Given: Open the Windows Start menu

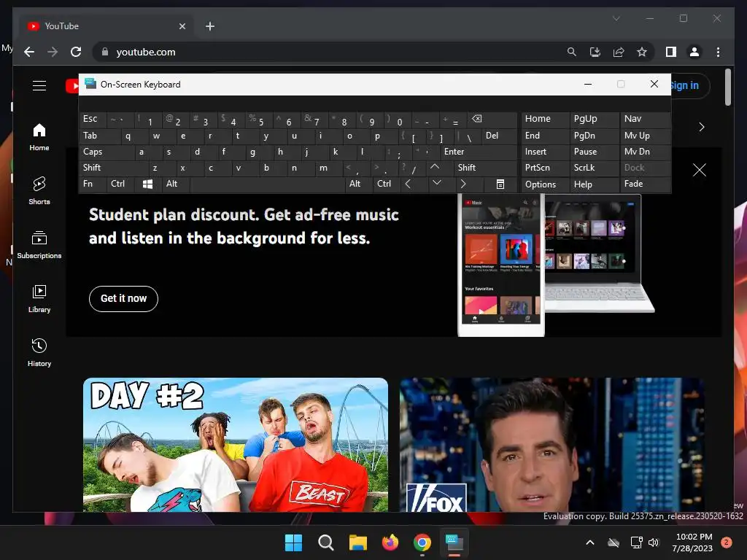Looking at the screenshot, I should click(293, 542).
